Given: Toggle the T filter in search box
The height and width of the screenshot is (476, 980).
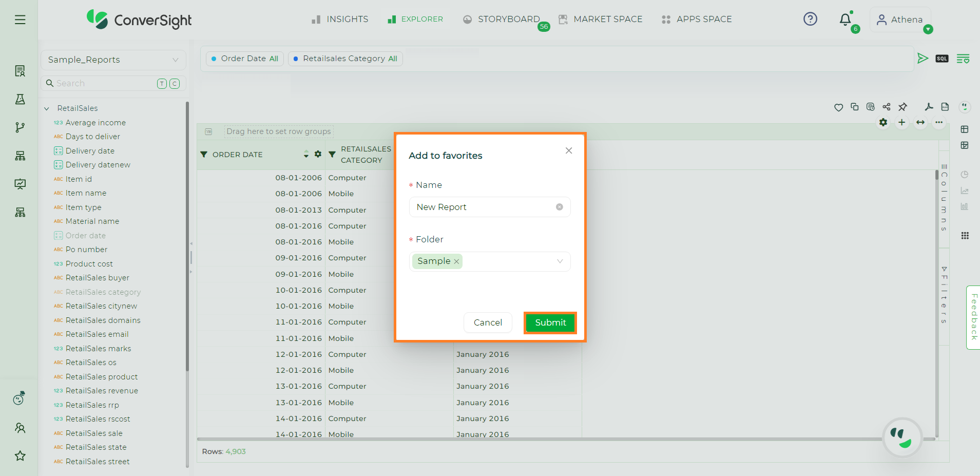Looking at the screenshot, I should click(162, 84).
